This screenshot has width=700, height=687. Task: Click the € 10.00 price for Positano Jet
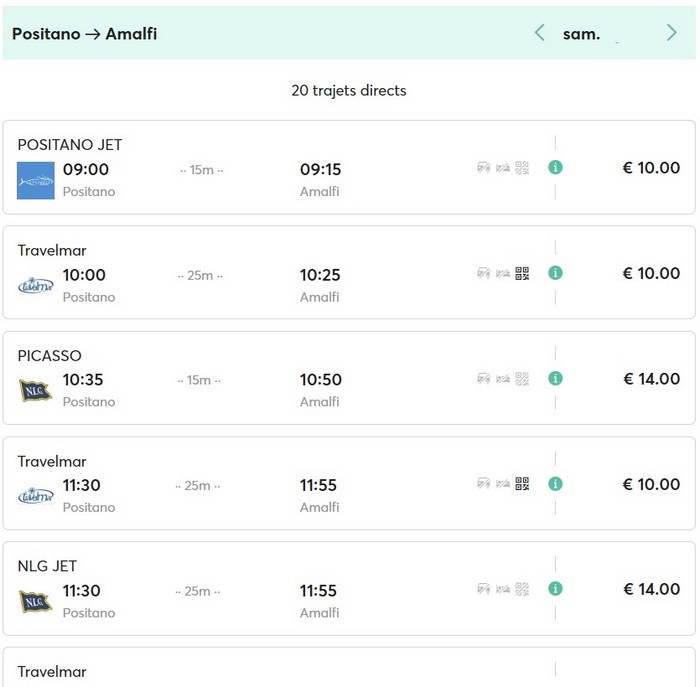651,168
